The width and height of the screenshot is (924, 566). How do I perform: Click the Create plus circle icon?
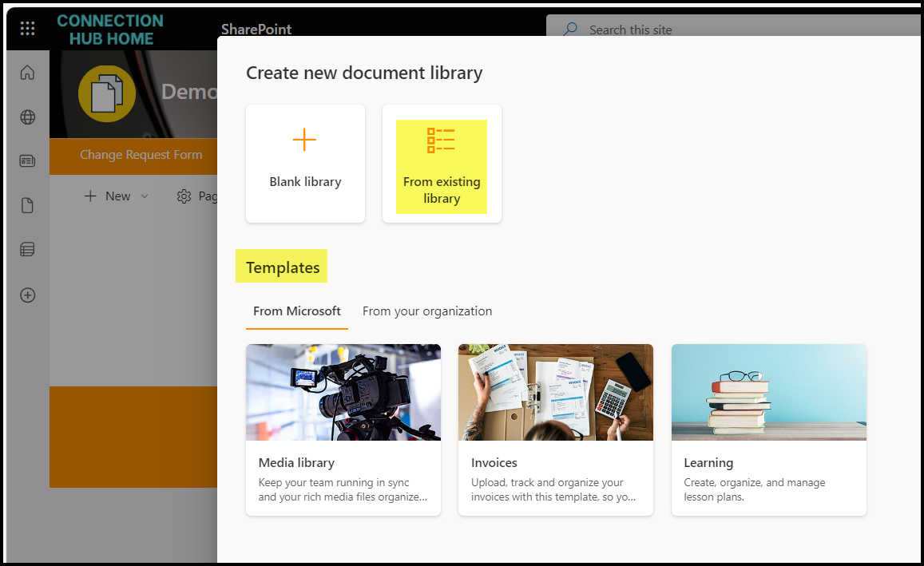[27, 295]
